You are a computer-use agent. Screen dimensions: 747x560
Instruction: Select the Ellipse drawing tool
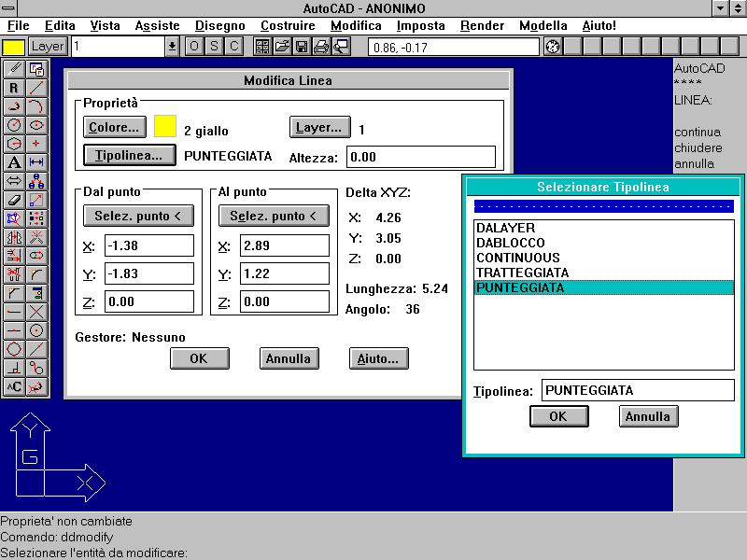36,125
